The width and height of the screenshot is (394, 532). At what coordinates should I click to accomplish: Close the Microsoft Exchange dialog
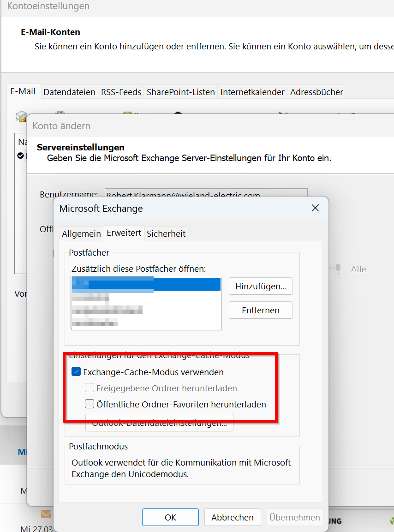point(315,208)
